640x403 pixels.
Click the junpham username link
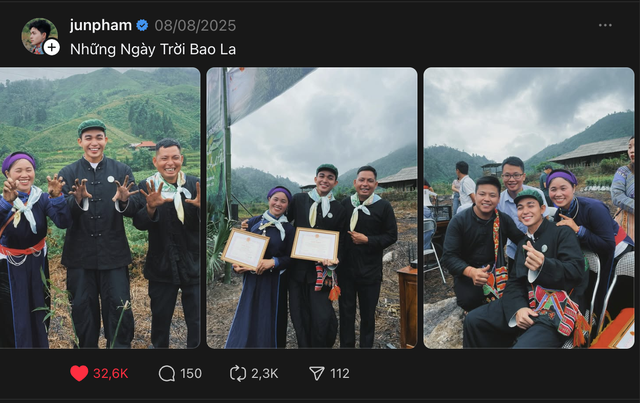[101, 25]
